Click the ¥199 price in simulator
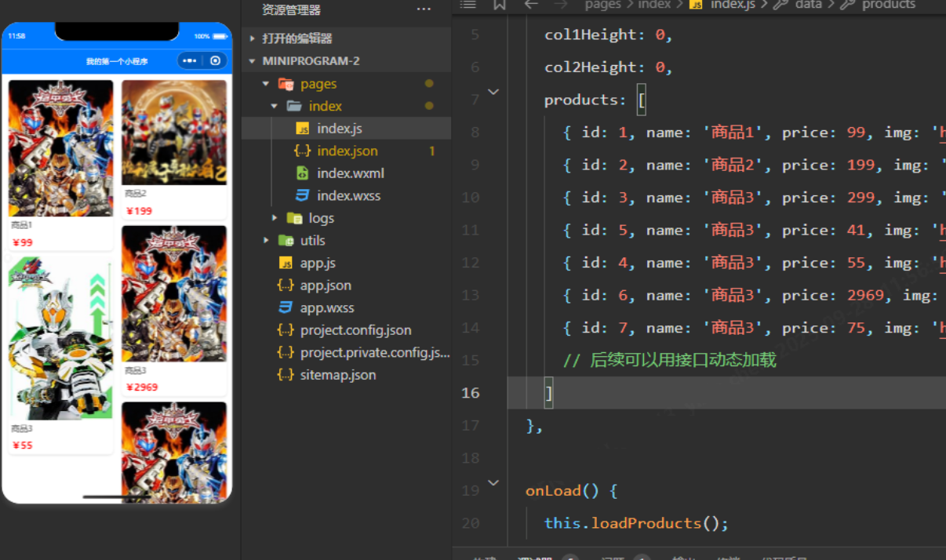 click(140, 211)
